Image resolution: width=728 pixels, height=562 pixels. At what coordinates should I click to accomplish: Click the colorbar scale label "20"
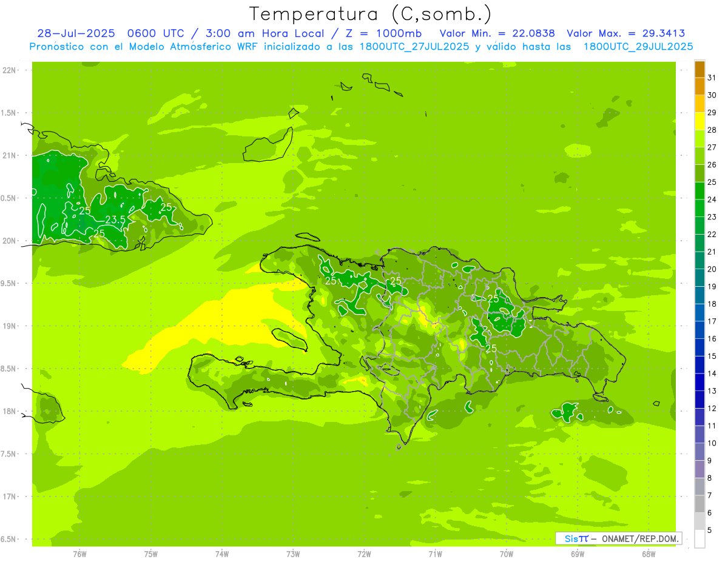coord(712,269)
